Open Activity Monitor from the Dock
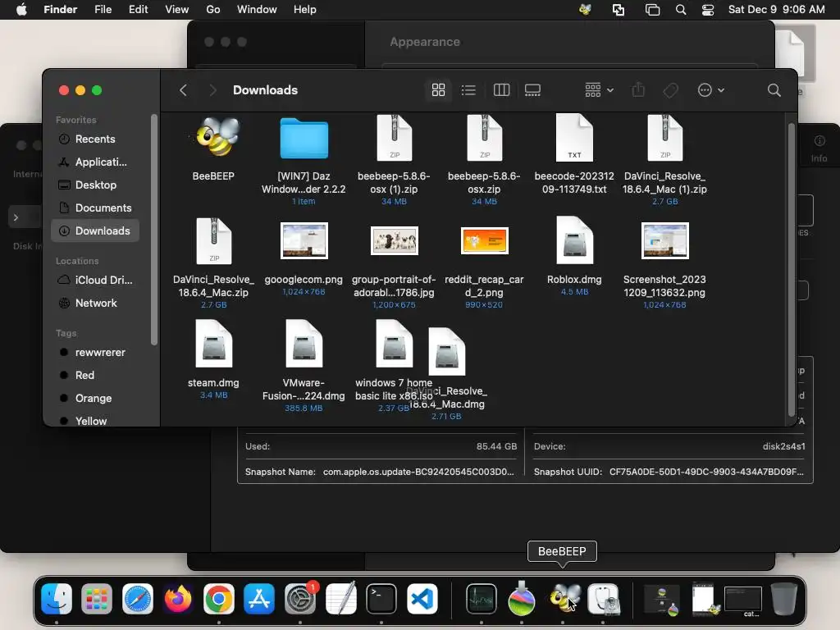The width and height of the screenshot is (840, 630). point(481,598)
